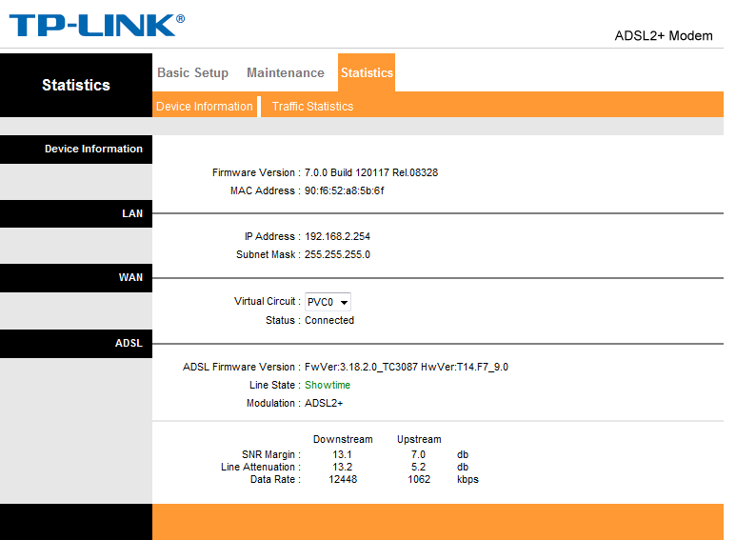Click the kbps unit label
The height and width of the screenshot is (540, 756).
tap(468, 480)
